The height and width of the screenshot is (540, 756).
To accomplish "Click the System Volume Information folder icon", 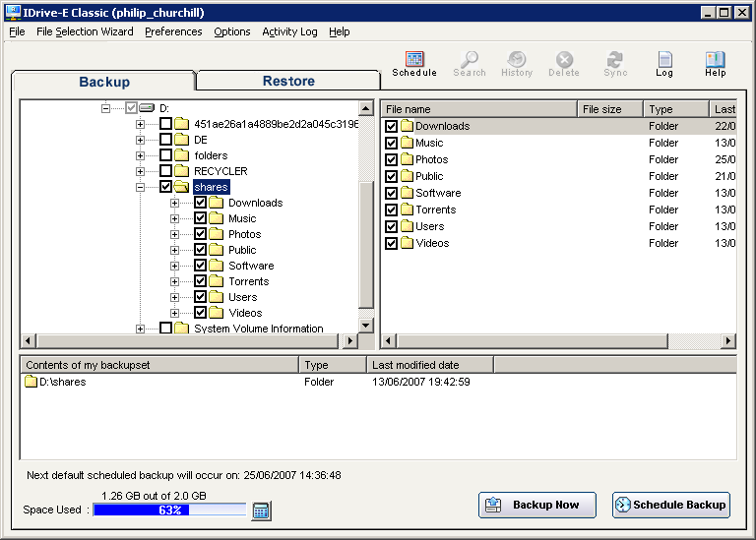I will coord(181,329).
